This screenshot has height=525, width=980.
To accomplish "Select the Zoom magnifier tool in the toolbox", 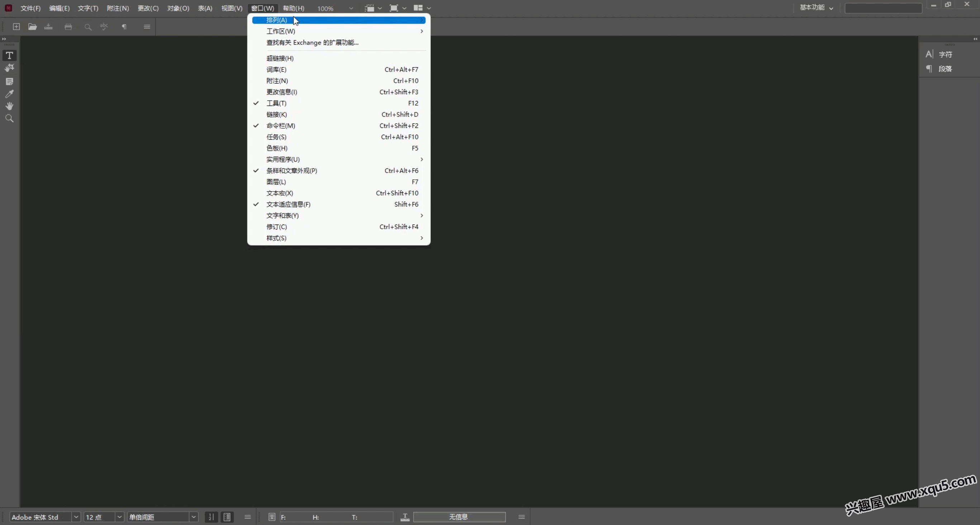I will [10, 119].
